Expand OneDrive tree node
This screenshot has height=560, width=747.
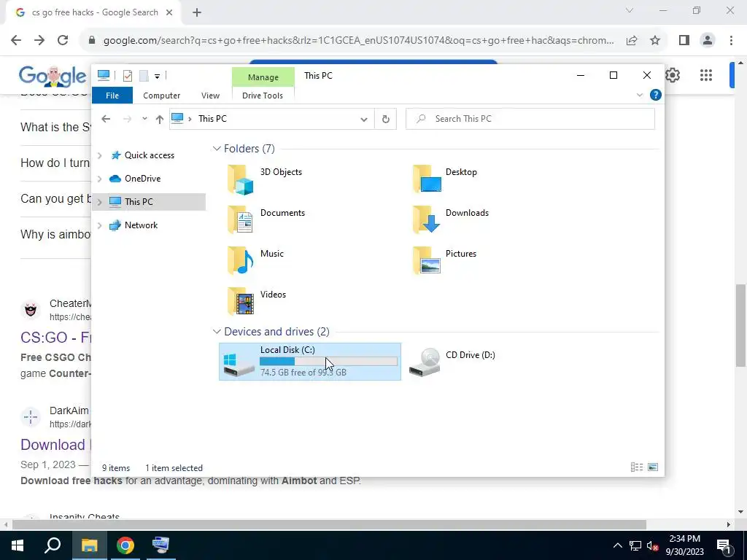pos(99,179)
